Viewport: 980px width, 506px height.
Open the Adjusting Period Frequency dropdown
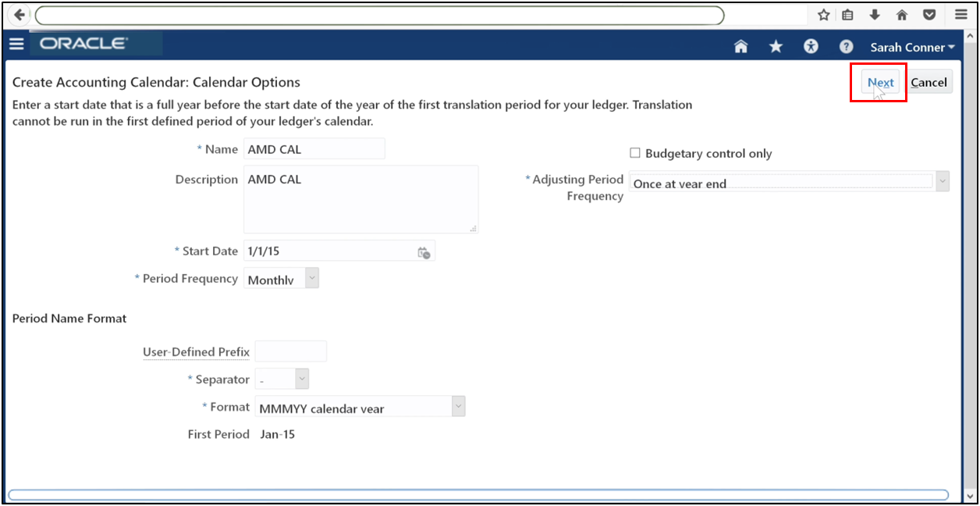tap(943, 180)
